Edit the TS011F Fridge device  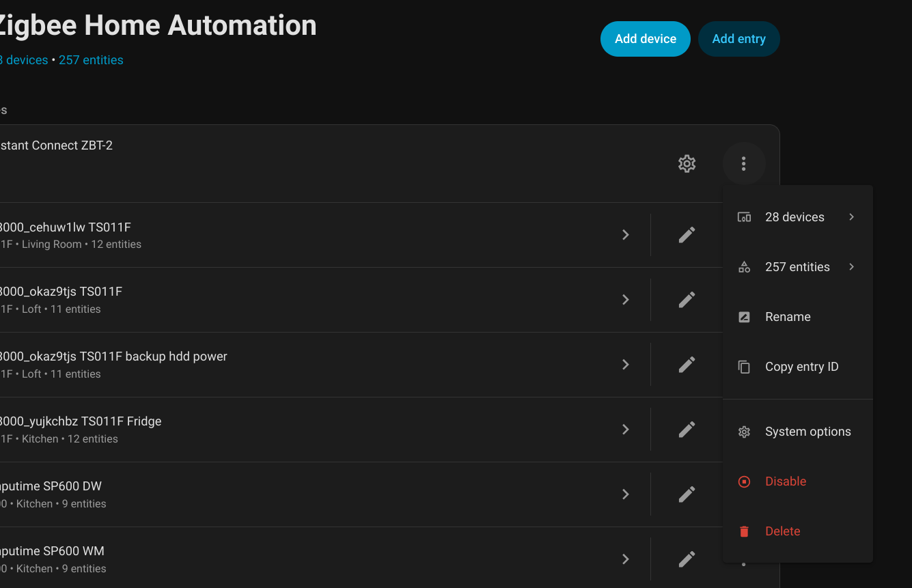[x=686, y=429]
